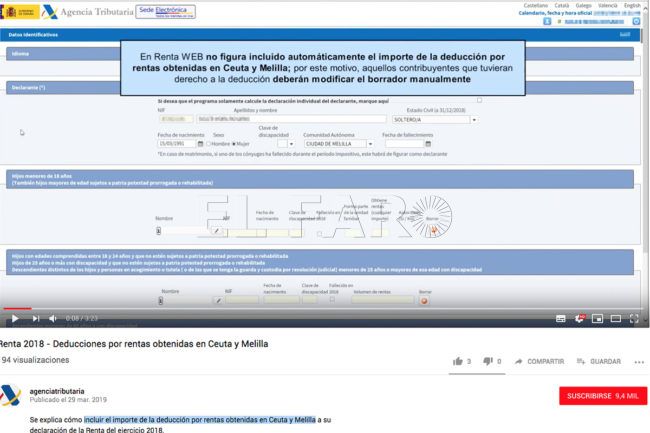Edit NIF pencil in descendientes row
This screenshot has height=433, width=650.
218,300
